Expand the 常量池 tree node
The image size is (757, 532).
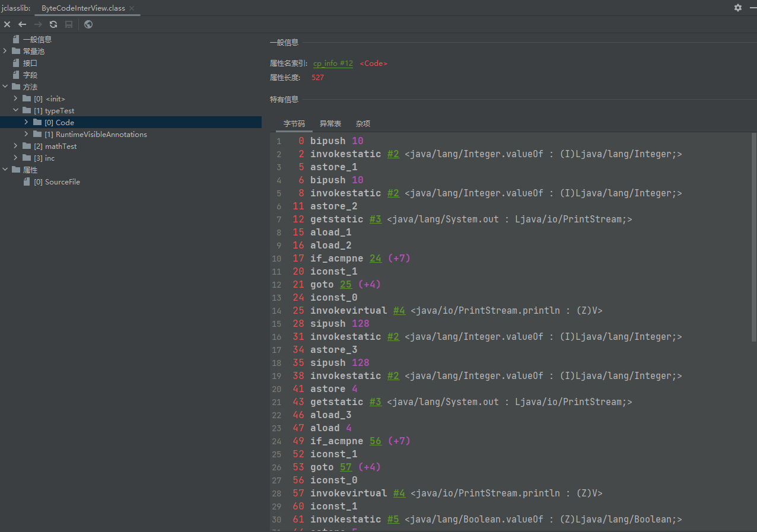click(5, 51)
